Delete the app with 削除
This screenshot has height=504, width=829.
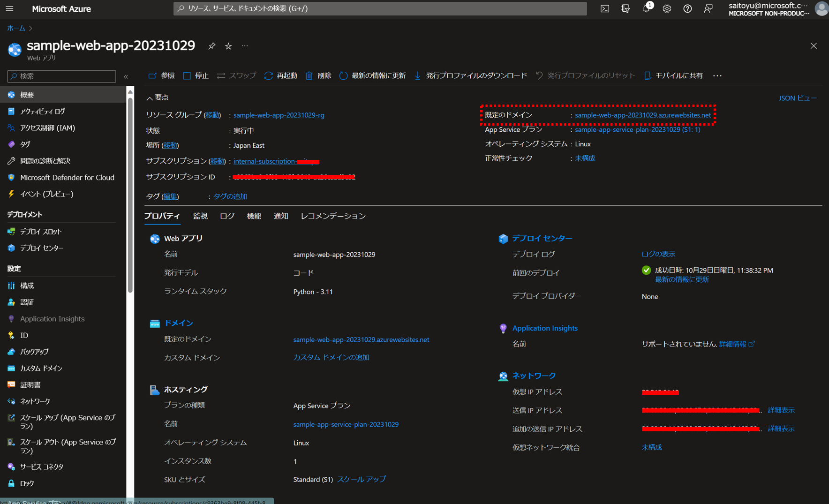pos(318,75)
